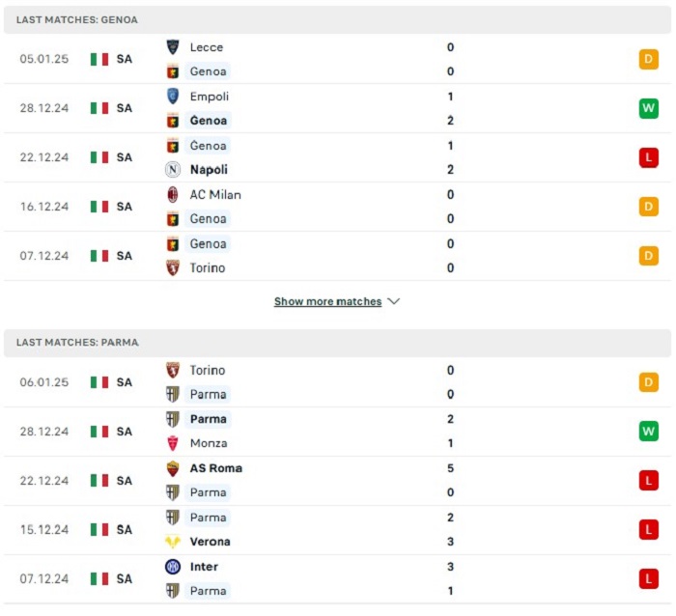
Task: Click the Lecce club crest icon
Action: click(173, 47)
